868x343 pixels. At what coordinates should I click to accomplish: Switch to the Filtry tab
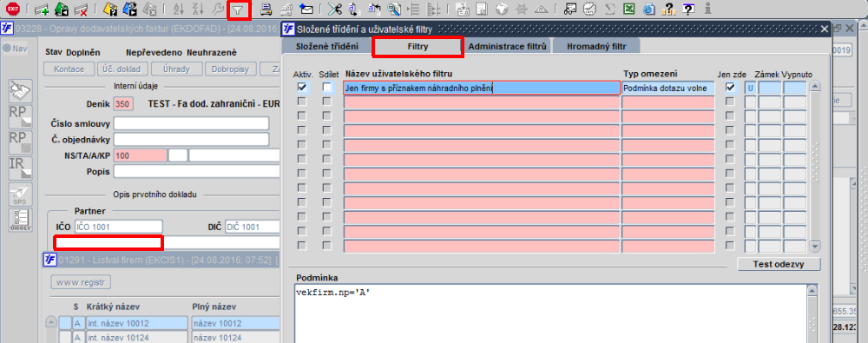pyautogui.click(x=418, y=47)
